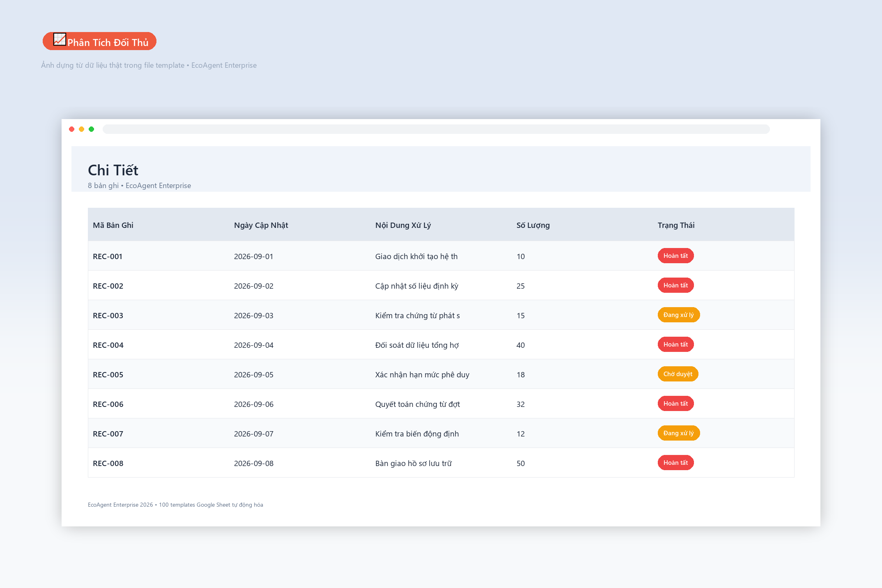Click the Trạng Thái column header
This screenshot has height=588, width=882.
pos(676,225)
